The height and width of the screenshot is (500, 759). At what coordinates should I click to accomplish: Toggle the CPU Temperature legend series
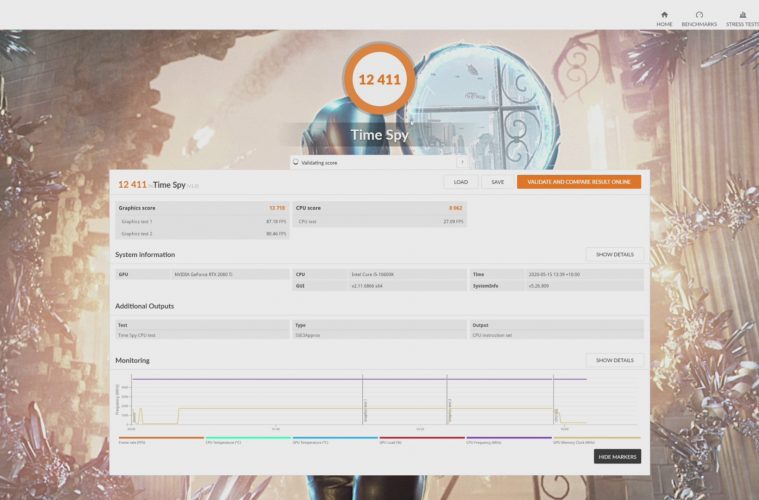pos(248,440)
